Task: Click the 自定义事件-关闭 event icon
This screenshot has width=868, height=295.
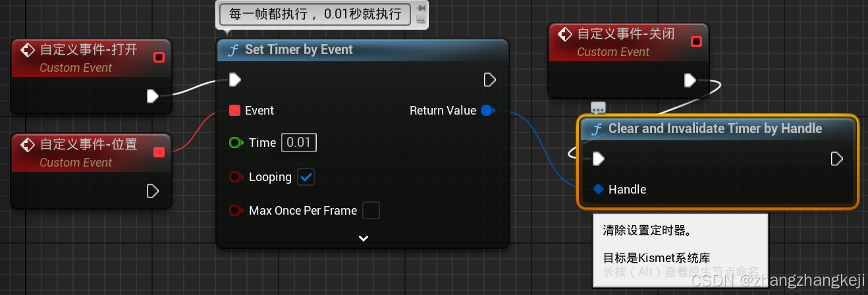Action: point(564,34)
